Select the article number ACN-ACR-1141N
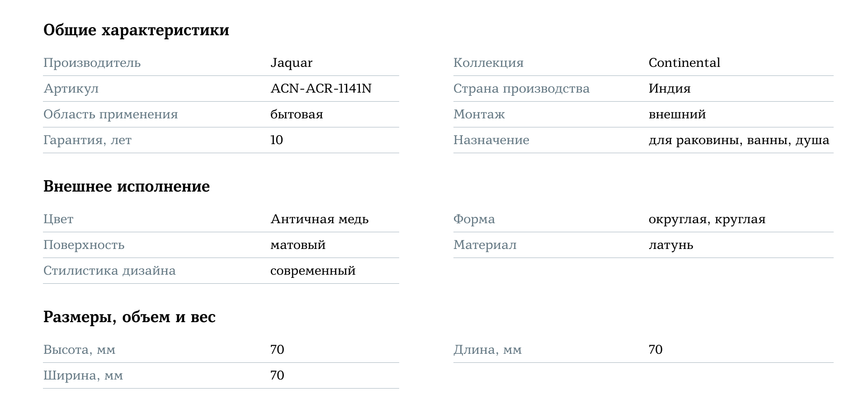 click(x=321, y=89)
